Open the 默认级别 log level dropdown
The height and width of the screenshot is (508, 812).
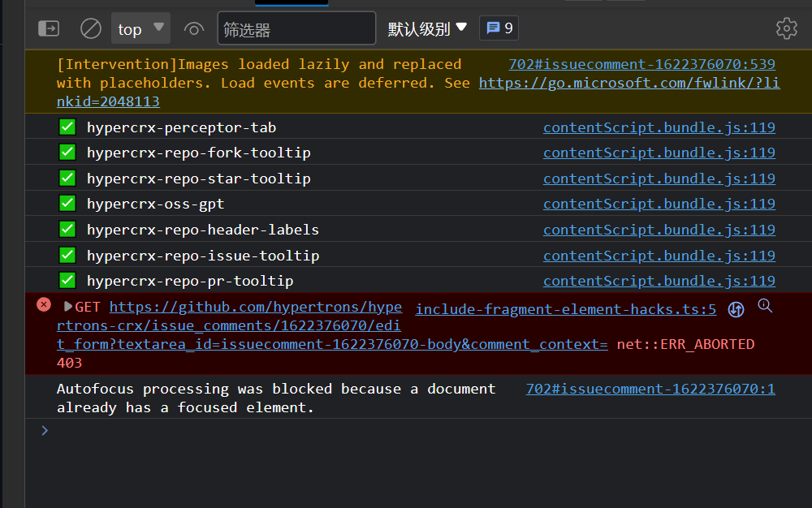(425, 27)
